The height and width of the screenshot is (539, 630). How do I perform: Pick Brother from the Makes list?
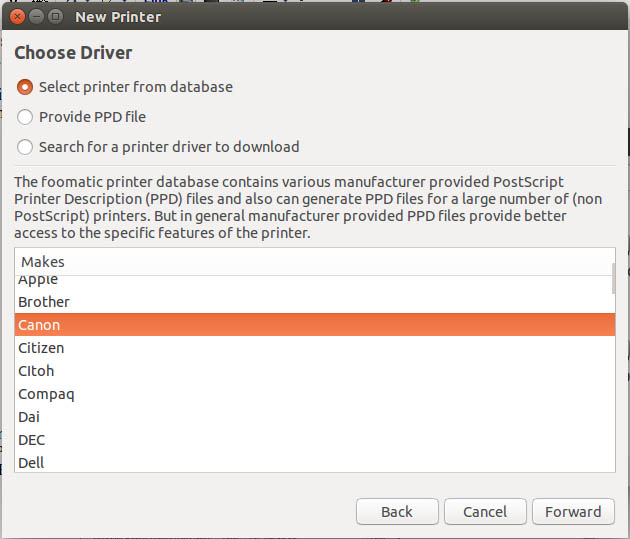[x=44, y=302]
